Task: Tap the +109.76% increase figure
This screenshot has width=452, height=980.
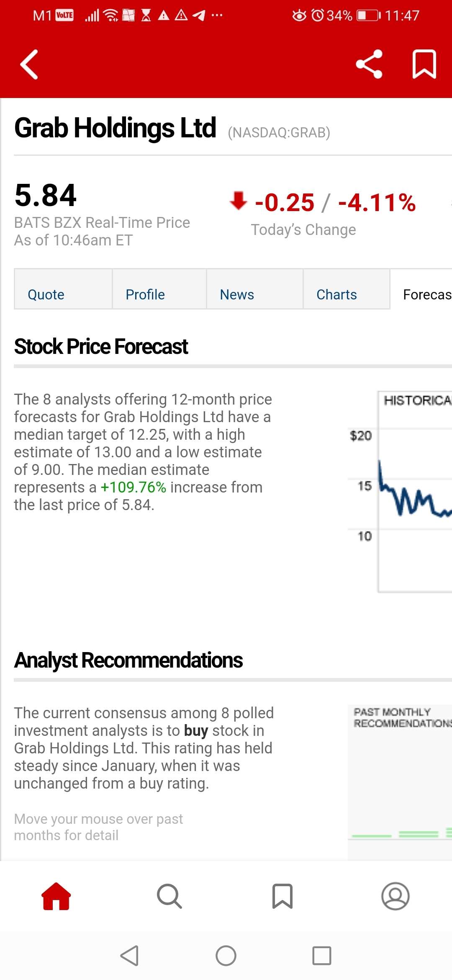Action: 134,487
